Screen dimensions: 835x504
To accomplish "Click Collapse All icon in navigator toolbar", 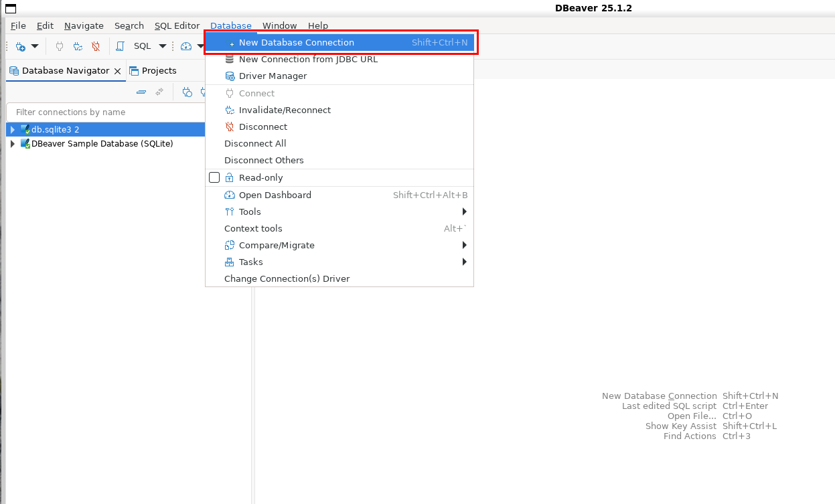I will tap(141, 92).
